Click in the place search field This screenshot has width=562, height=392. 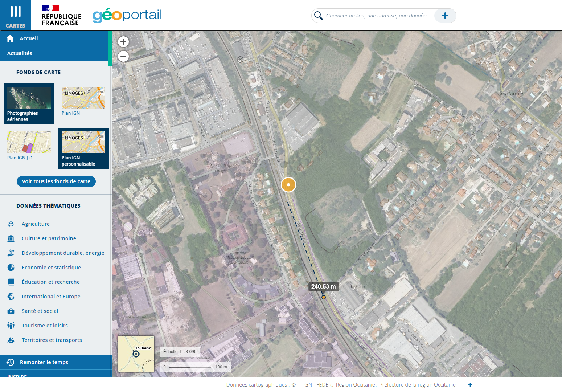pyautogui.click(x=377, y=16)
